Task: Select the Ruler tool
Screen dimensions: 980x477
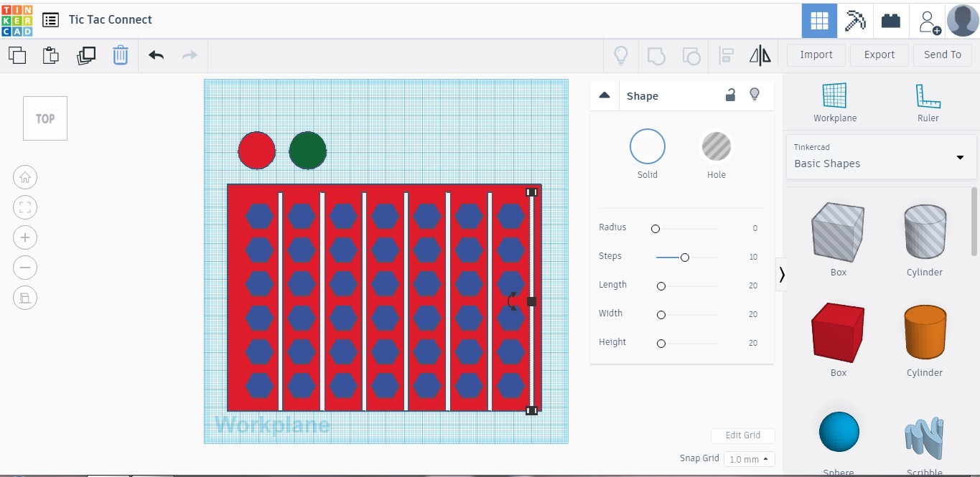Action: [x=928, y=103]
